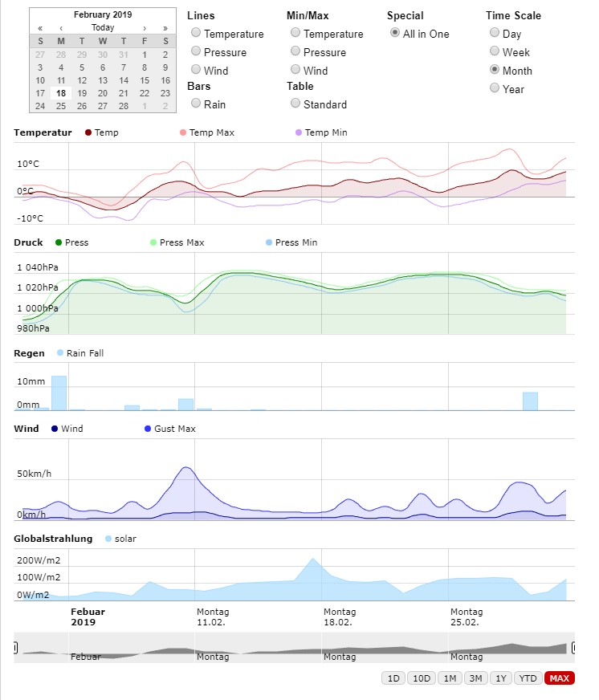Go to next month in calendar
This screenshot has width=599, height=700.
coord(145,27)
